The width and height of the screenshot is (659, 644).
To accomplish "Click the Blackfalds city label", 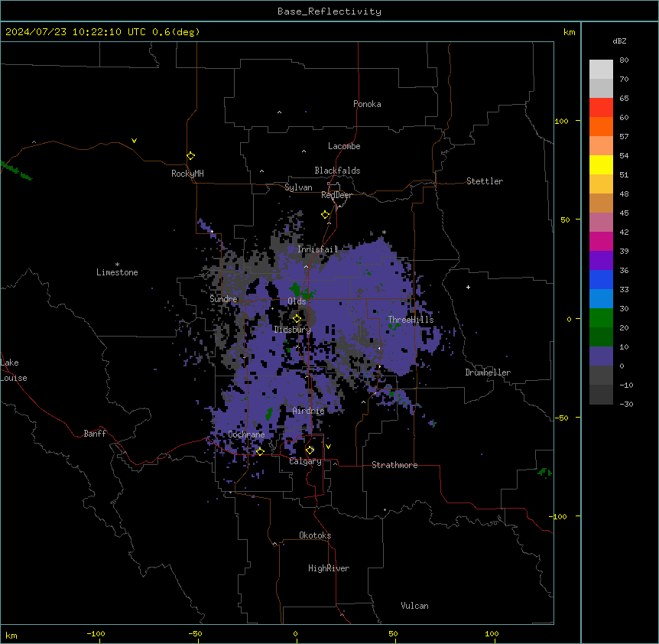I will coord(337,171).
